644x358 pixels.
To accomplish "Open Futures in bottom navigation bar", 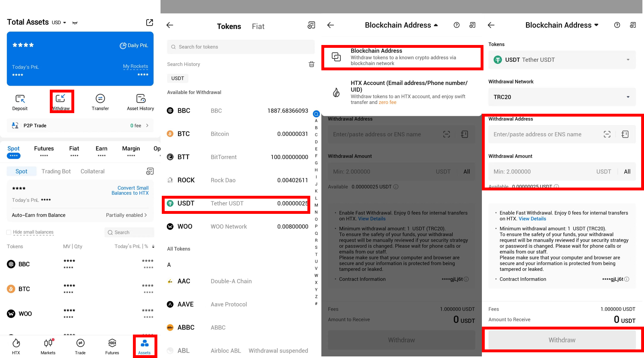I will 112,343.
